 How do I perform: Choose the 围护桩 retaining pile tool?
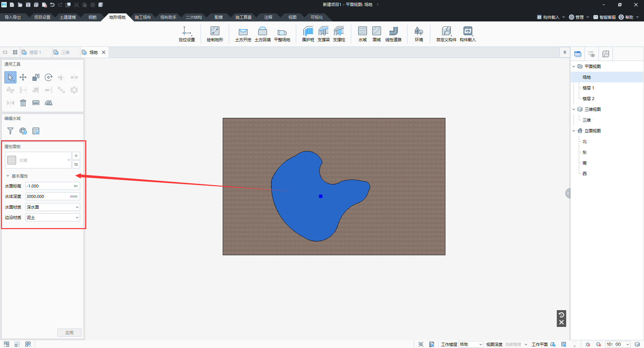(x=308, y=34)
